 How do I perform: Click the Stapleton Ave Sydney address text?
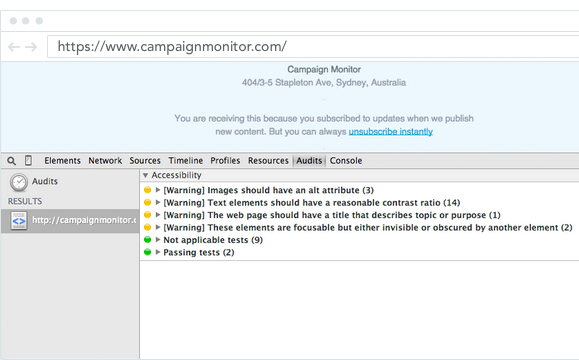pyautogui.click(x=324, y=83)
